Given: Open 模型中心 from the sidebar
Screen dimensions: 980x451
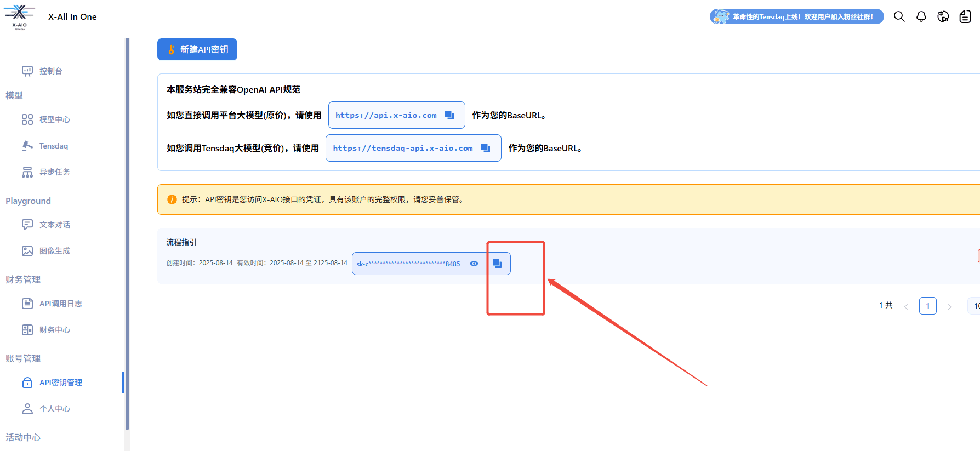Looking at the screenshot, I should click(54, 119).
